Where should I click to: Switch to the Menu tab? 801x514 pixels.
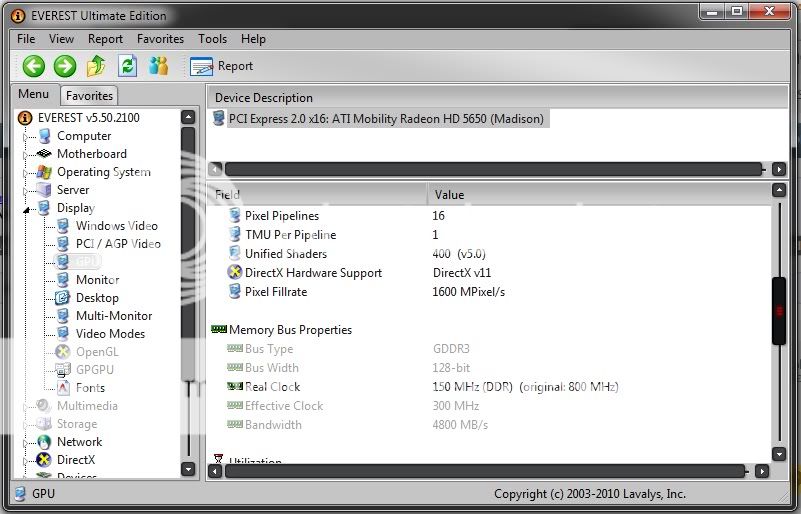click(x=34, y=94)
